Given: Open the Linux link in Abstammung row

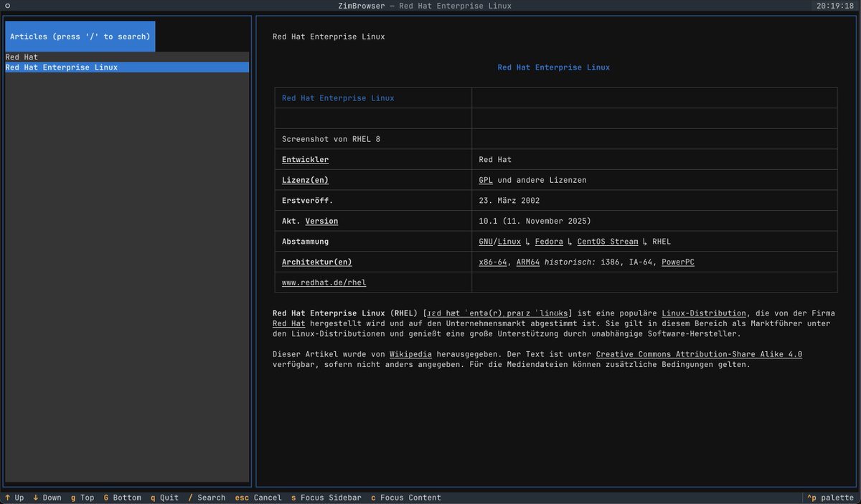Looking at the screenshot, I should pyautogui.click(x=509, y=242).
